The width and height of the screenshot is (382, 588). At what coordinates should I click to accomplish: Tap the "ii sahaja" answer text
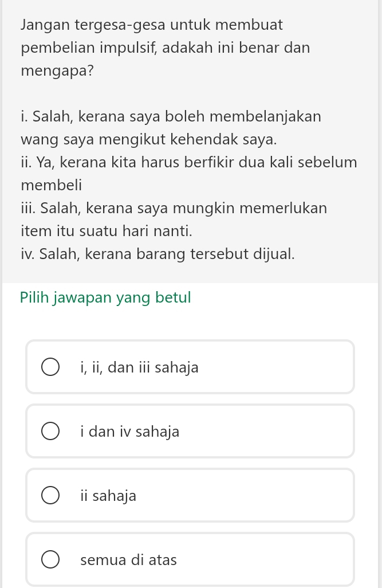[x=109, y=496]
